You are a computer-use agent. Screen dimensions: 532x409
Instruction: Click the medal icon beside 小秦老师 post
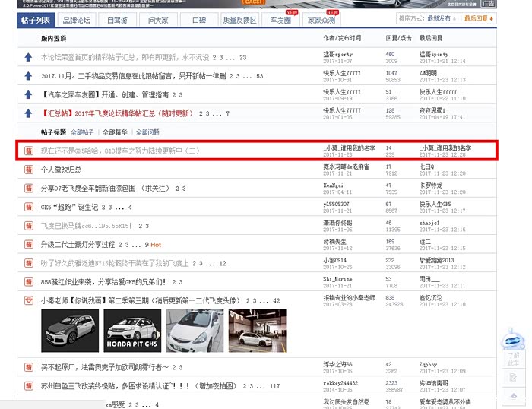click(x=29, y=300)
